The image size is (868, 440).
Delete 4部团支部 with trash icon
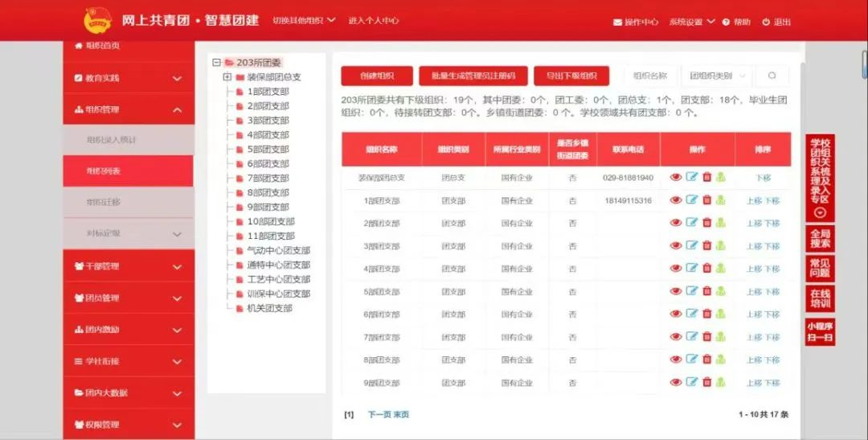click(707, 268)
